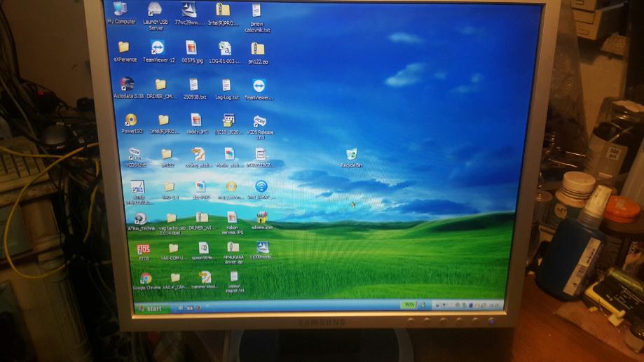The width and height of the screenshot is (644, 362).
Task: Launch TeamViewer 12 shortcut
Action: coord(158,51)
